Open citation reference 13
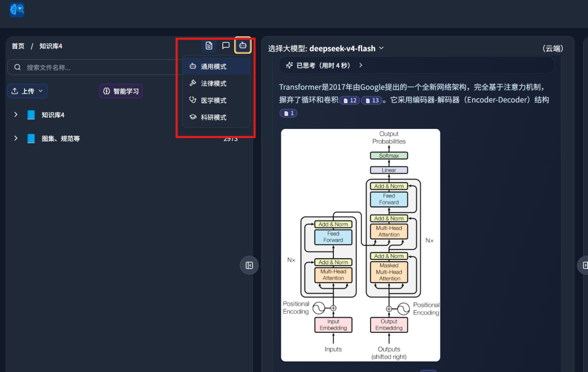 pyautogui.click(x=372, y=101)
